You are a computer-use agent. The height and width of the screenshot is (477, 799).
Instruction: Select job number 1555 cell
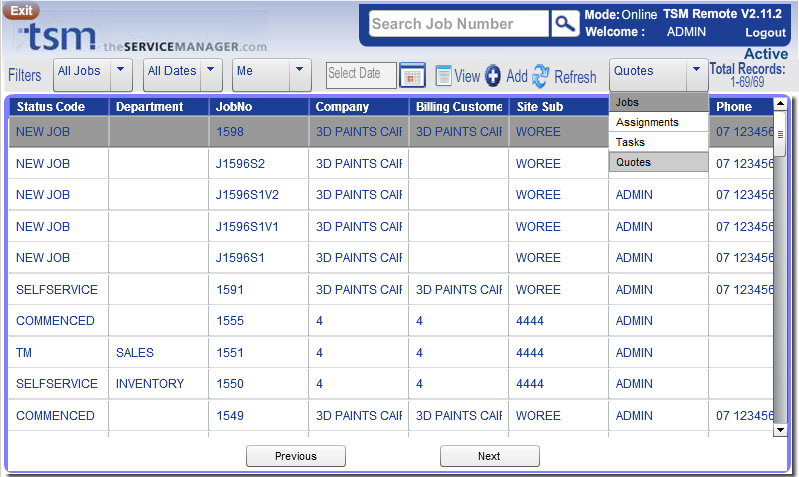point(258,321)
